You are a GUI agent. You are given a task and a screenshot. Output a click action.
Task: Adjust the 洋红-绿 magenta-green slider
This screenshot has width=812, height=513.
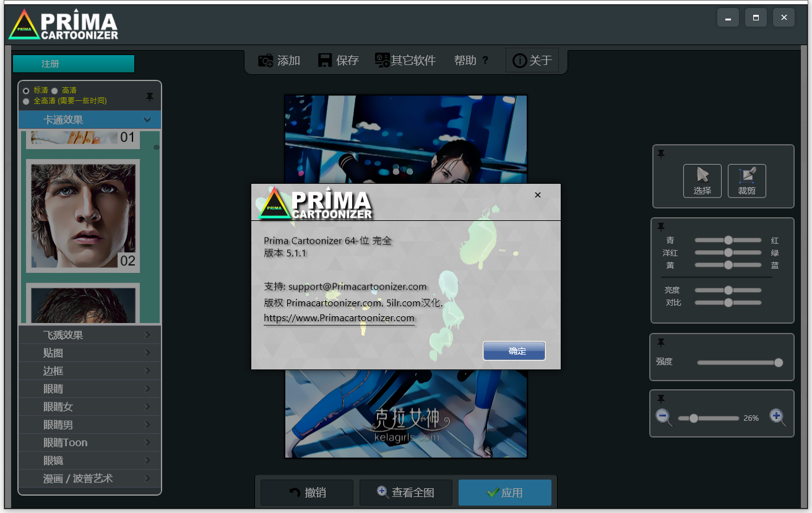coord(728,252)
